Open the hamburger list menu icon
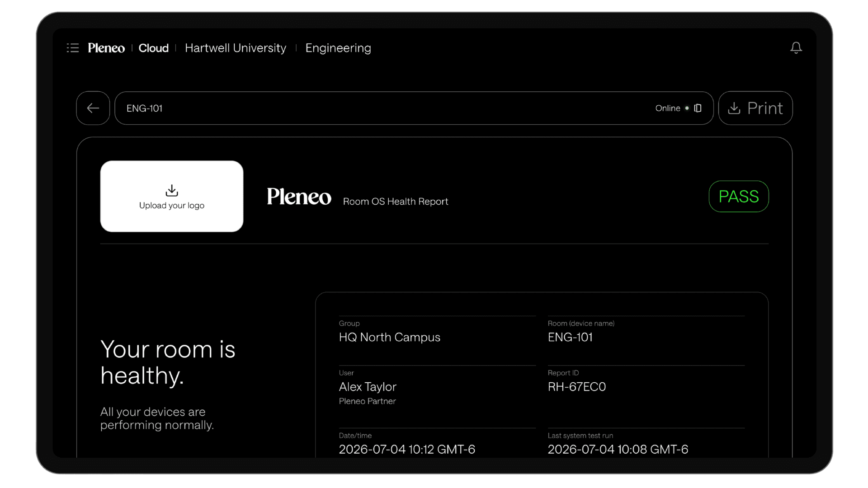868x488 pixels. point(73,48)
